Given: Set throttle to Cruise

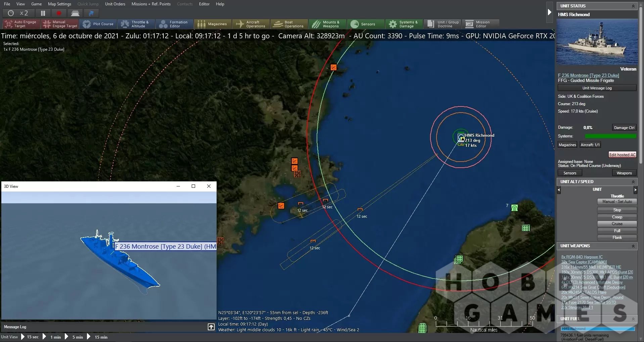Looking at the screenshot, I should (x=617, y=224).
